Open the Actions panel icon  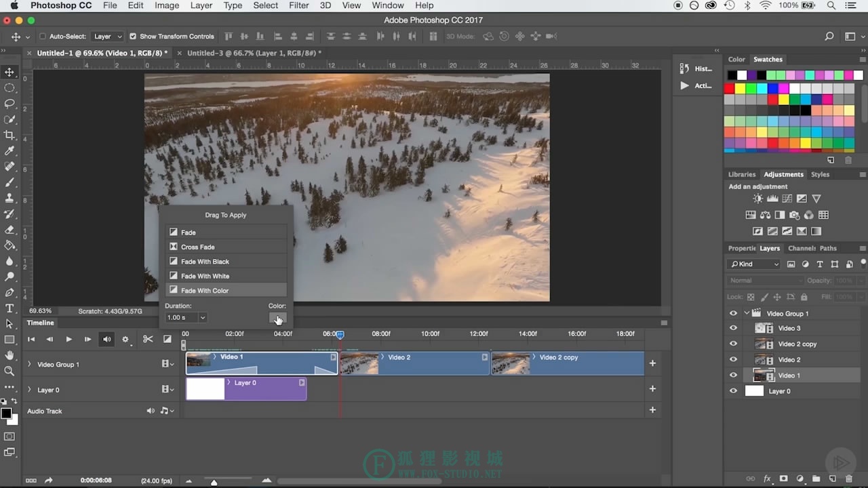(685, 85)
